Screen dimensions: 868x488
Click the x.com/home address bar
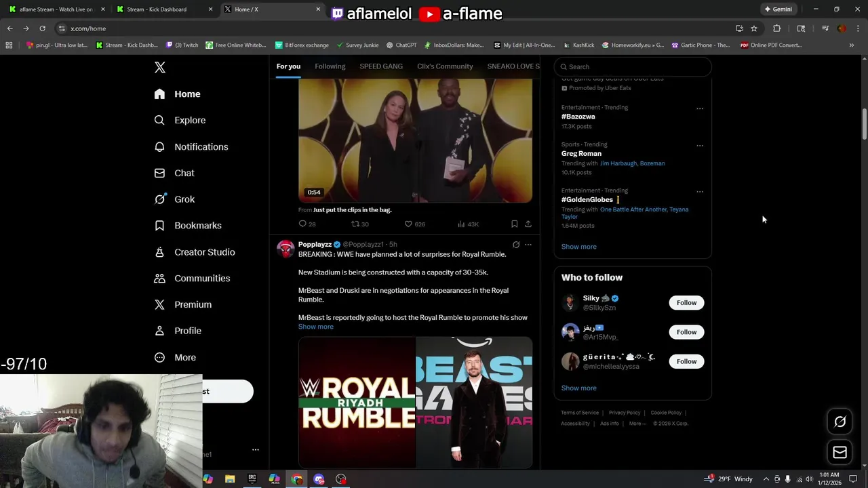[393, 28]
